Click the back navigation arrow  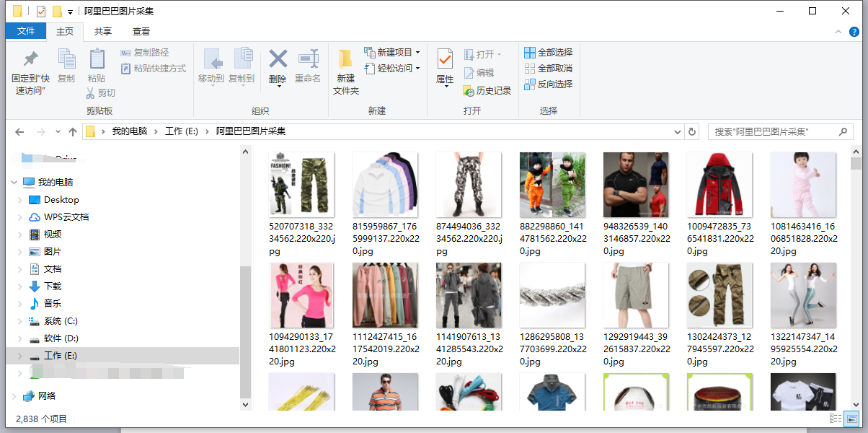click(19, 132)
